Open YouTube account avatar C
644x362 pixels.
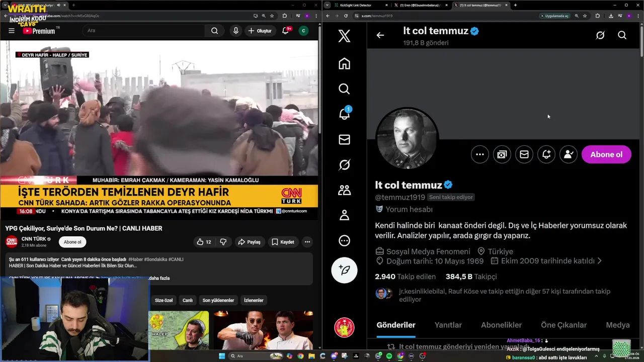coord(303,31)
